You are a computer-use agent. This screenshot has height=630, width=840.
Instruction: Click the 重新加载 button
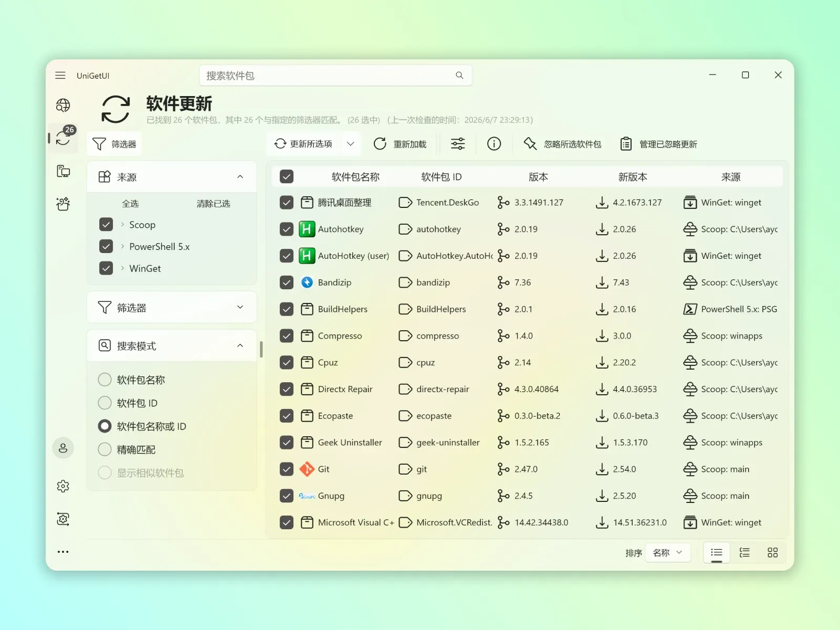[400, 144]
